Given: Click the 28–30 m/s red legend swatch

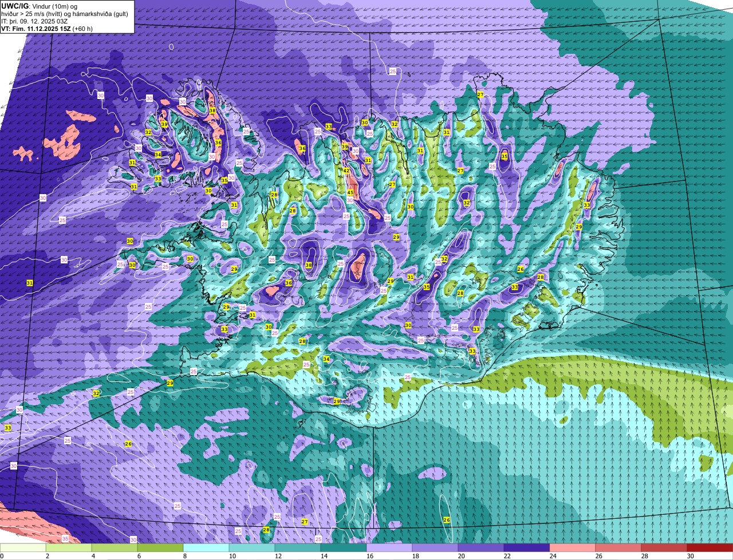Looking at the screenshot, I should (664, 548).
